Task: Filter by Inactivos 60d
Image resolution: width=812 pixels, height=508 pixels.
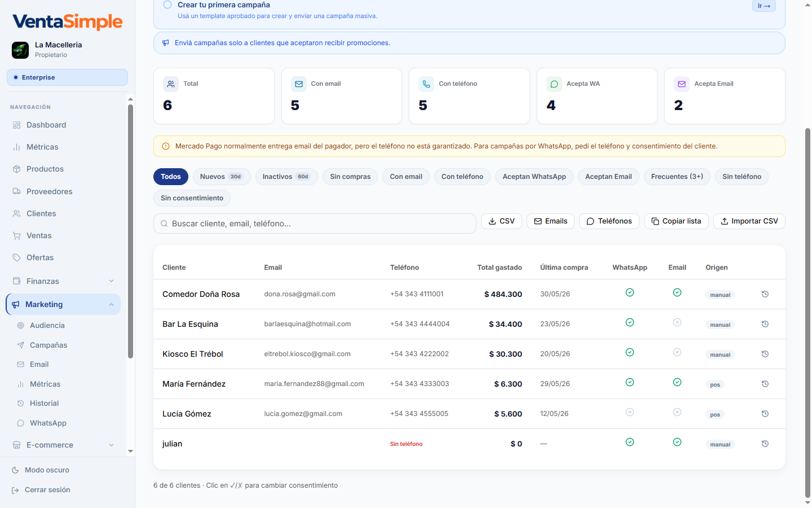Action: pos(286,177)
